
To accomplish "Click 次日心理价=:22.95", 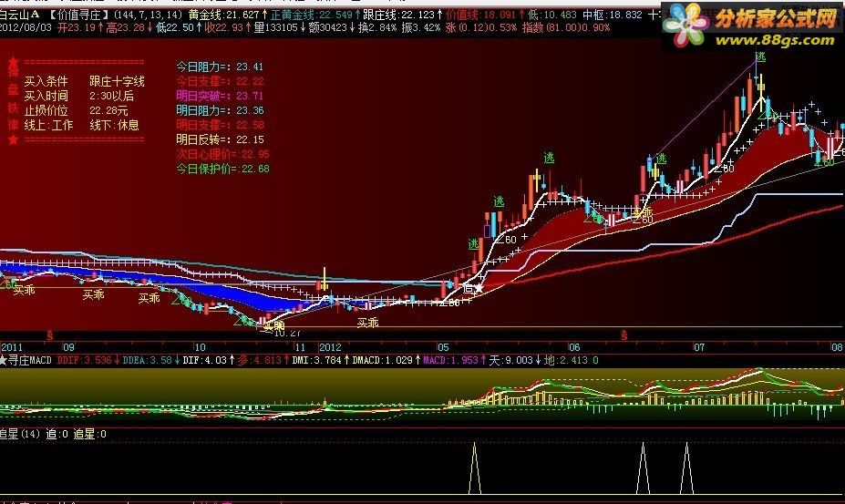I will tap(222, 154).
